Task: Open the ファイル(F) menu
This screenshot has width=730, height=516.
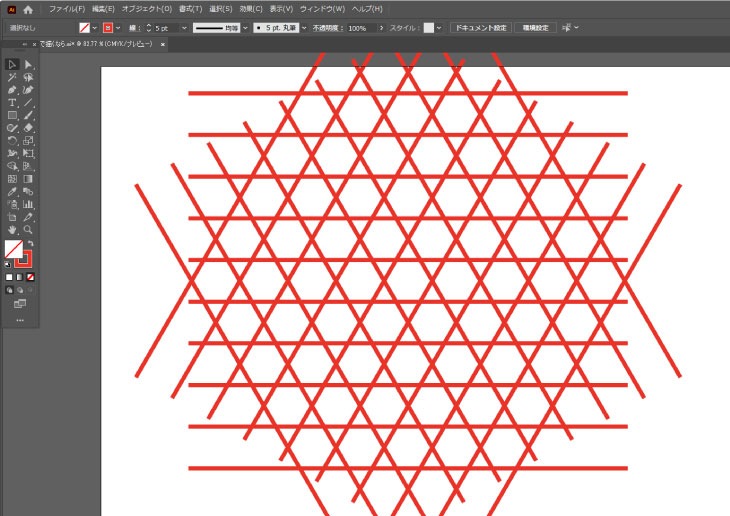Action: click(x=67, y=9)
